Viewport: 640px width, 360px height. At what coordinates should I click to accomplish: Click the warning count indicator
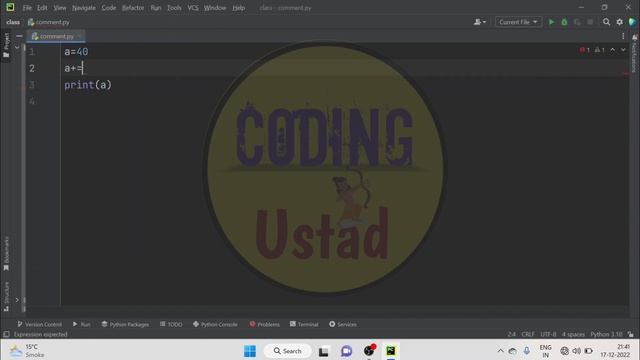point(600,50)
